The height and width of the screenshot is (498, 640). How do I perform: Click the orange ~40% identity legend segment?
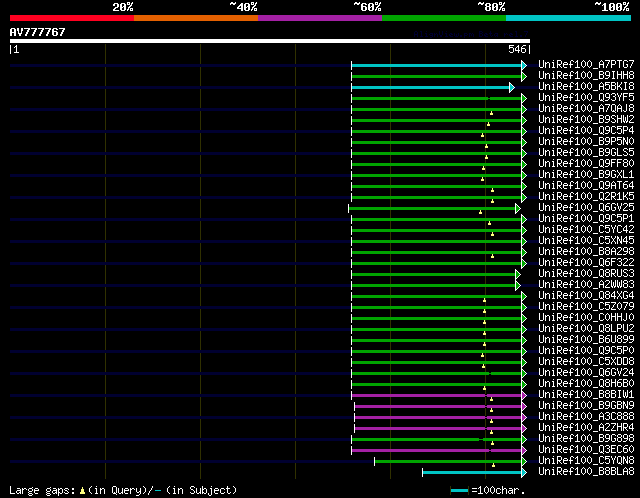tap(195, 18)
